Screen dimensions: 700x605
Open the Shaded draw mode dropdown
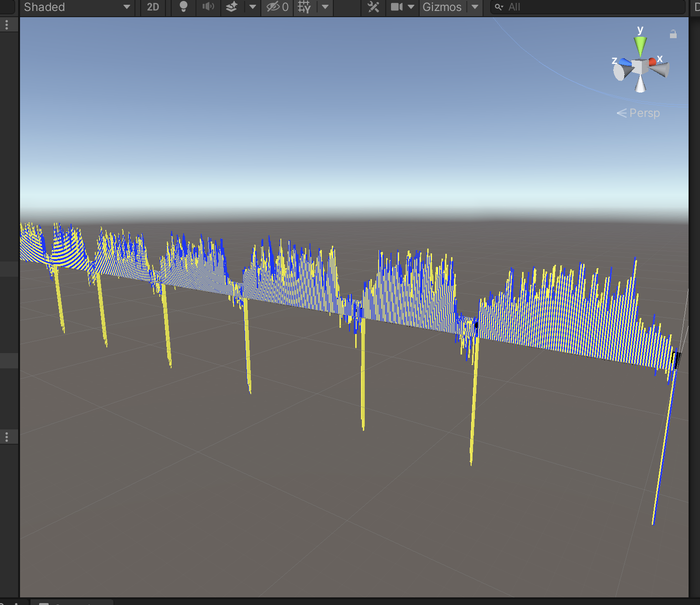coord(76,7)
